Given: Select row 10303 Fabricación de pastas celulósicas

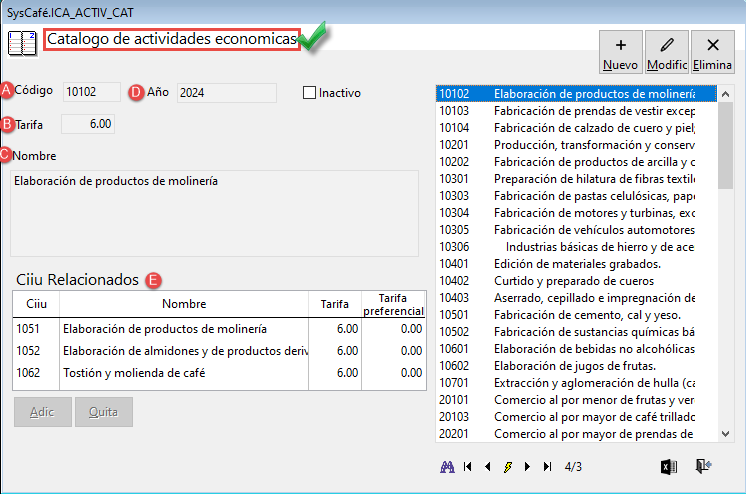Looking at the screenshot, I should point(576,196).
